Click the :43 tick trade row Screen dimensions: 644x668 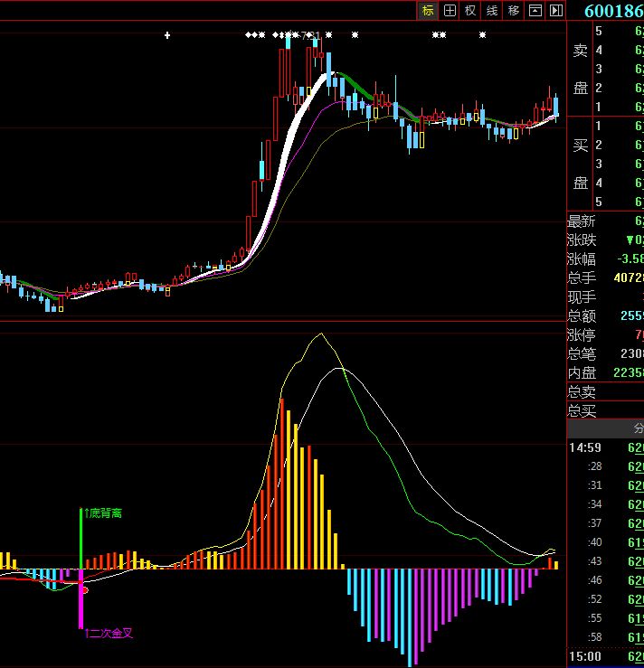(x=606, y=561)
